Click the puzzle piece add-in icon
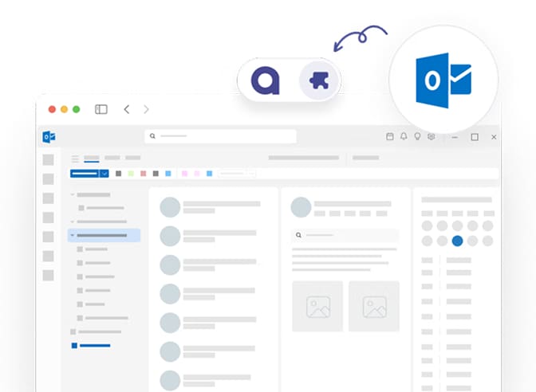 [x=319, y=80]
